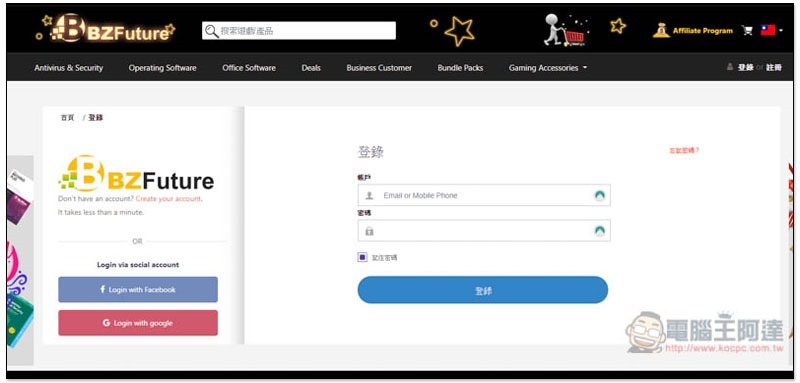The width and height of the screenshot is (800, 383).
Task: Click Login with google button
Action: (x=138, y=323)
